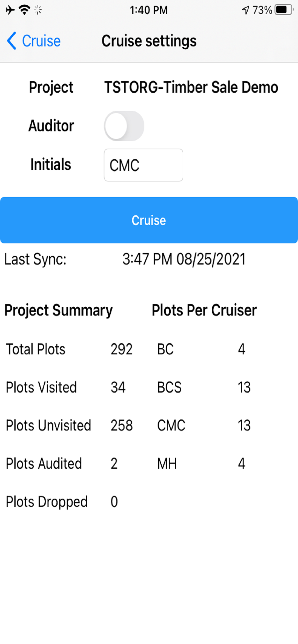Image resolution: width=298 pixels, height=644 pixels.
Task: Select the Plots Audited row
Action: [62, 464]
